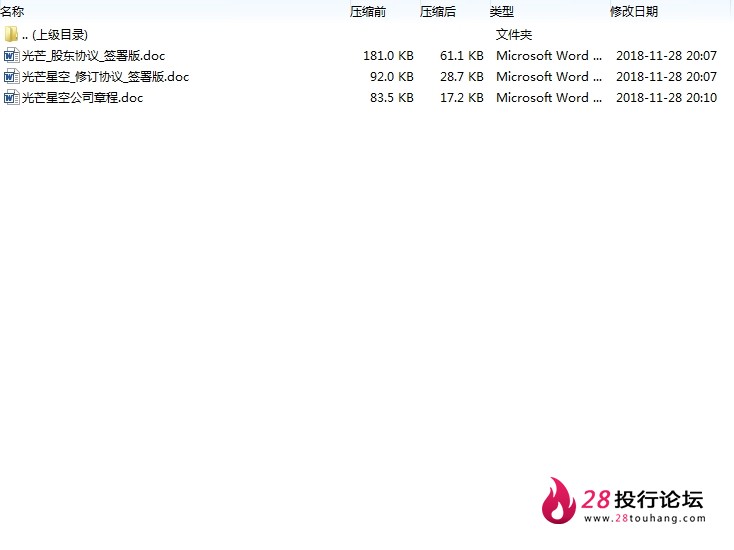The height and width of the screenshot is (550, 734).
Task: Sort by 压缩后 column header
Action: (x=438, y=11)
